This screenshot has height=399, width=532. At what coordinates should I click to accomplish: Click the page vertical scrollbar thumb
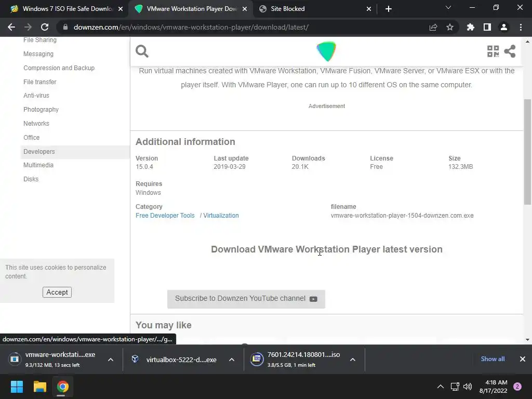(x=527, y=152)
